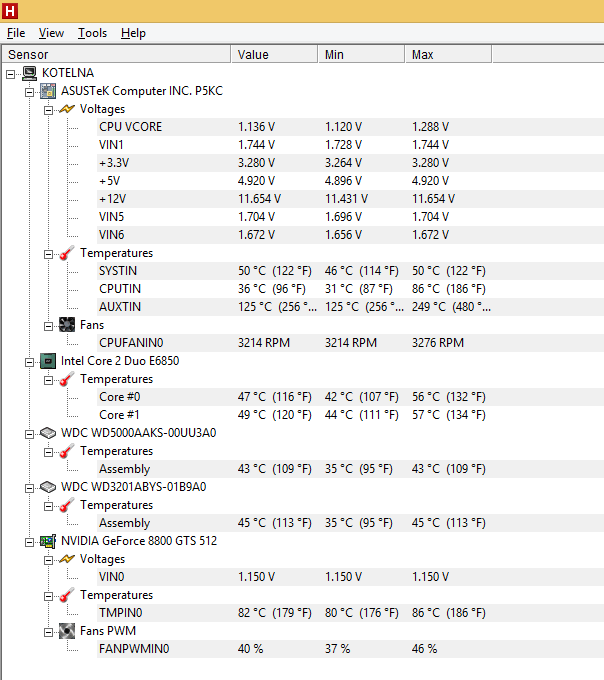Select the +5V voltage row
Viewport: 604px width, 680px height.
click(x=350, y=181)
